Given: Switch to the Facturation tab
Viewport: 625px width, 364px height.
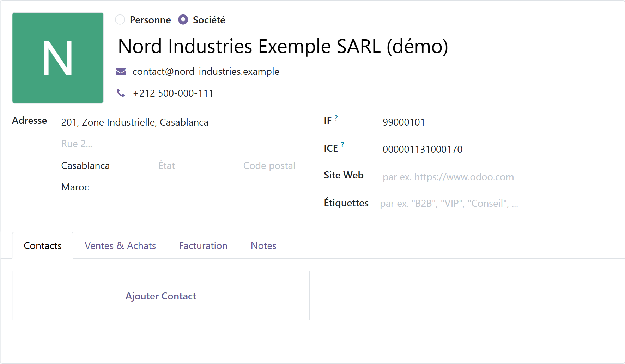Looking at the screenshot, I should [203, 245].
